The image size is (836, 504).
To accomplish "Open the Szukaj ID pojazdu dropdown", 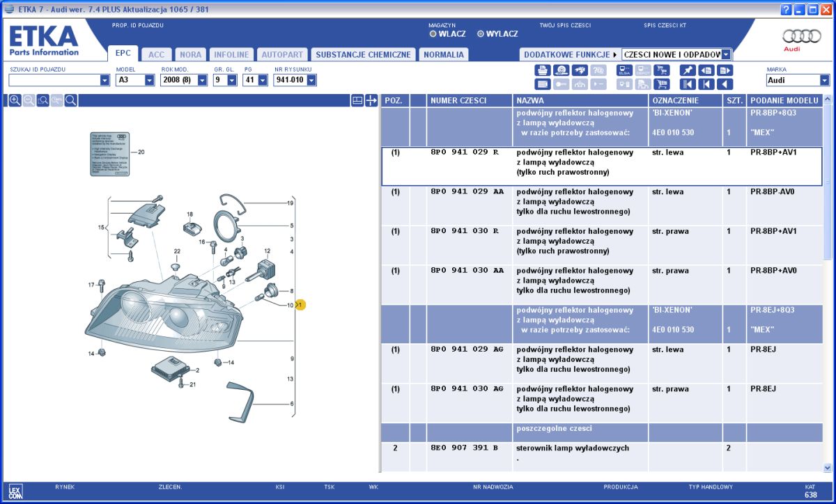I will [x=105, y=80].
